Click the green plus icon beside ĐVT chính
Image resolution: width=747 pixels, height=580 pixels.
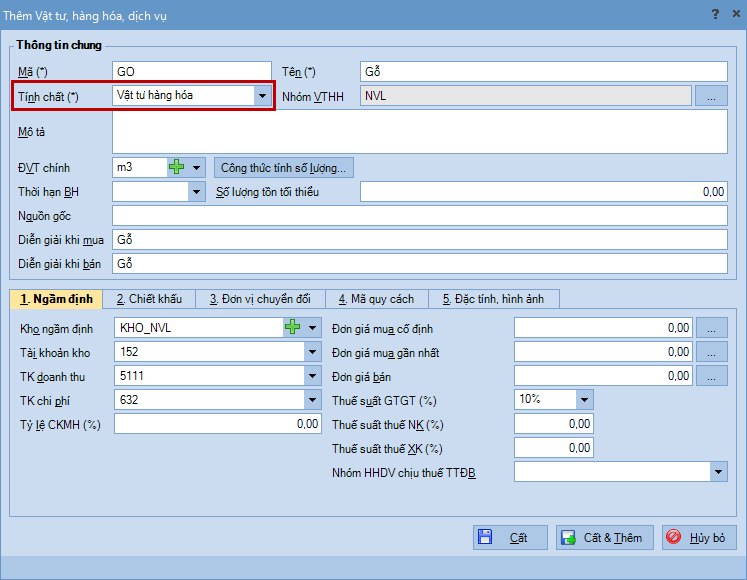[x=177, y=167]
